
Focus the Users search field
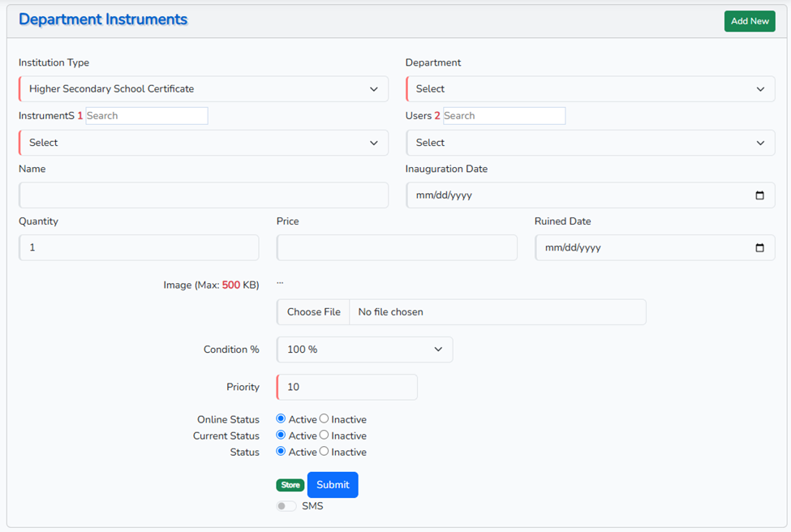(504, 116)
